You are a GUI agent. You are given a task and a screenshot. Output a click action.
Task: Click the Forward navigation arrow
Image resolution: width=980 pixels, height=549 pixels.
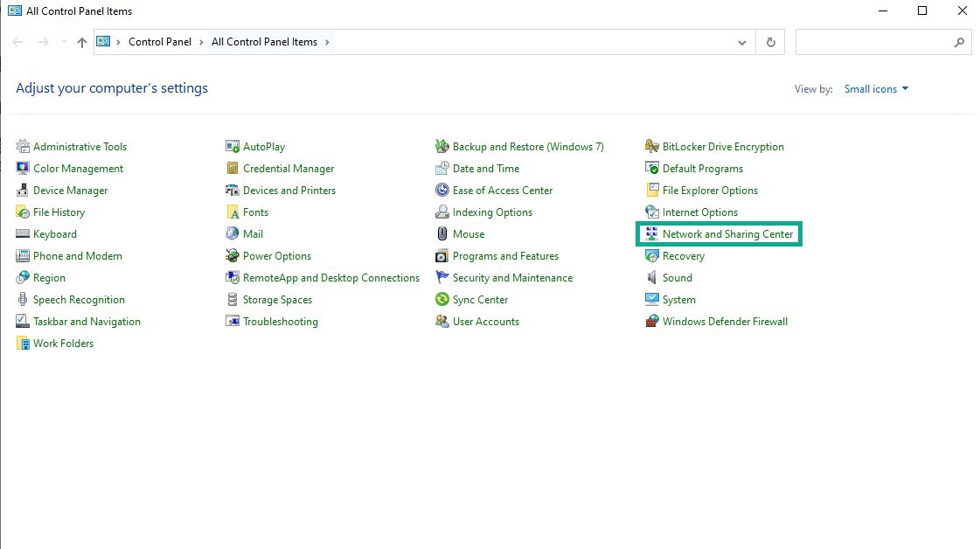point(43,42)
